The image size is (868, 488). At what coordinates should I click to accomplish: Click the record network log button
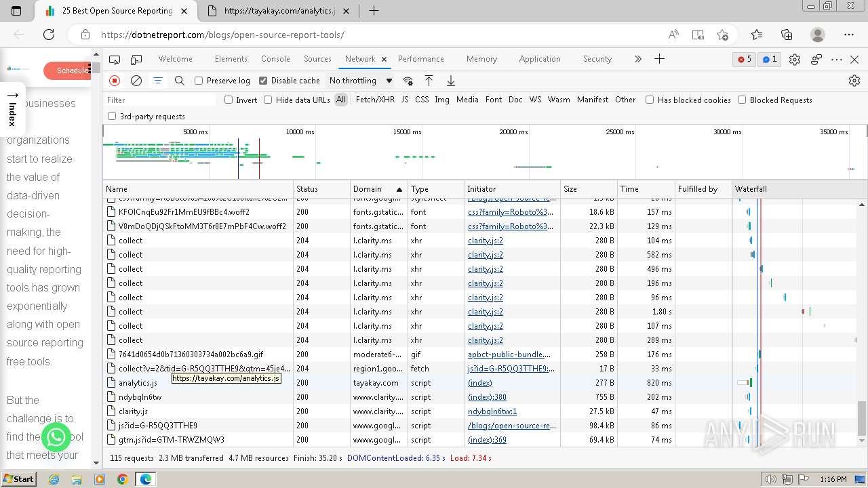115,81
